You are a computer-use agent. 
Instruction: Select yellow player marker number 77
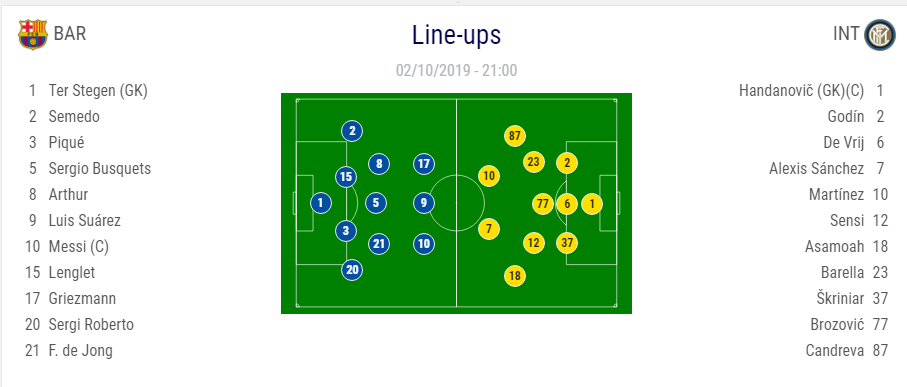(x=543, y=204)
